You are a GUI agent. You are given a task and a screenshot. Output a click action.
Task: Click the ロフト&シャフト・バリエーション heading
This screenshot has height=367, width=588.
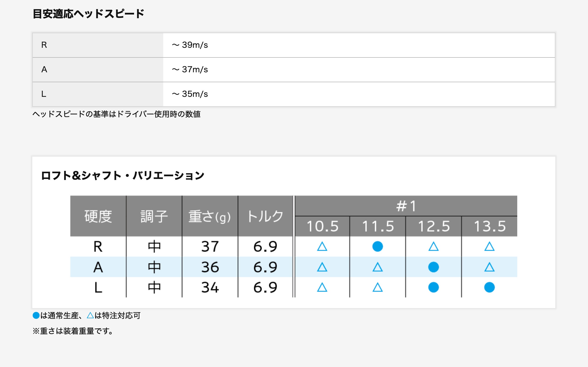tap(123, 176)
